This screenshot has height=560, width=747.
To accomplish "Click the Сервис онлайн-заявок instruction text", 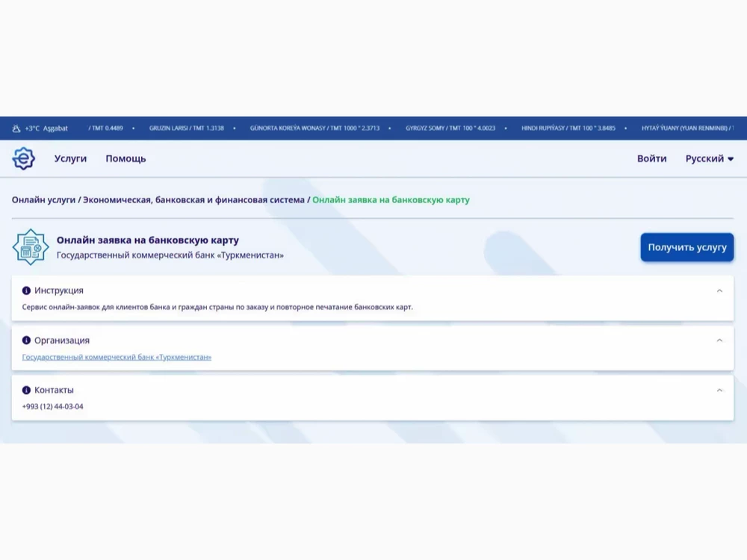I will click(x=217, y=307).
